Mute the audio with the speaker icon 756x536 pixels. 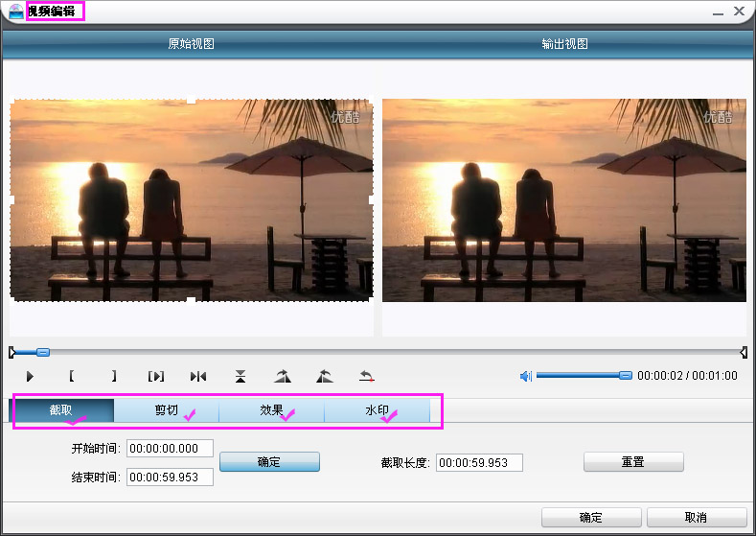point(525,376)
